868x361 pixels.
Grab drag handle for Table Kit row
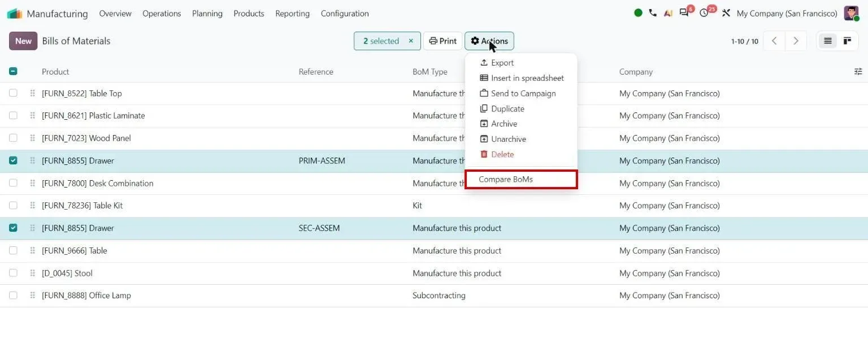(32, 206)
